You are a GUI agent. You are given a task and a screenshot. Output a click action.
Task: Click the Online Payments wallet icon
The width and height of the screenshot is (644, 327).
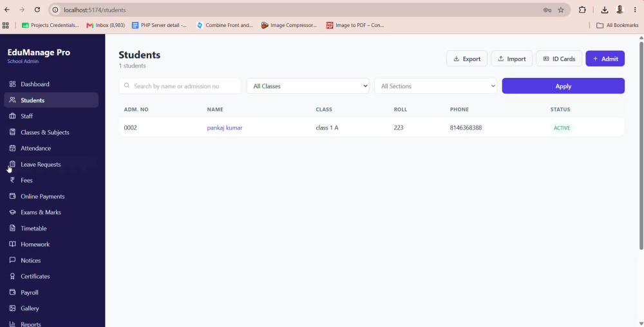coord(12,196)
